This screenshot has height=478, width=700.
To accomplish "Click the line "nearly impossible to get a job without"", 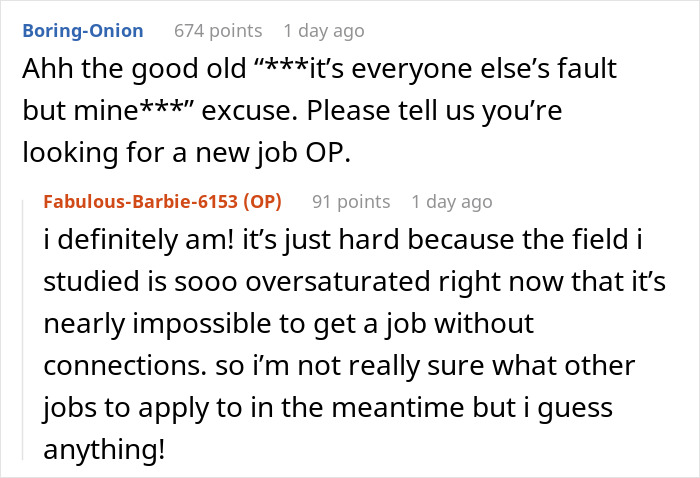I will (x=289, y=324).
